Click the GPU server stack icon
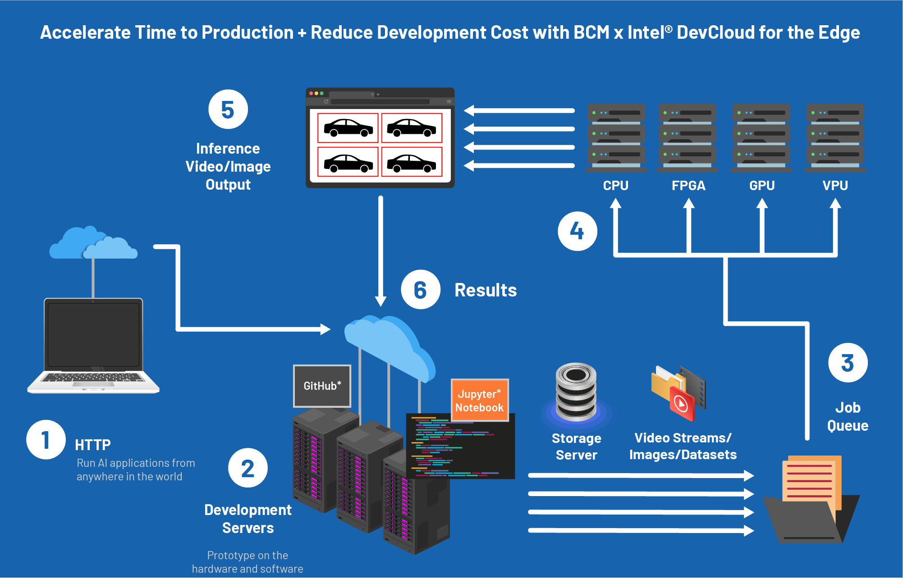Image resolution: width=903 pixels, height=588 pixels. 761,137
